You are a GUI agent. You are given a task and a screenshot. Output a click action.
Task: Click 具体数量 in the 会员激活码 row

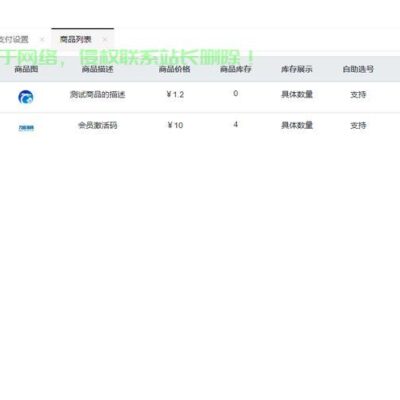click(297, 125)
